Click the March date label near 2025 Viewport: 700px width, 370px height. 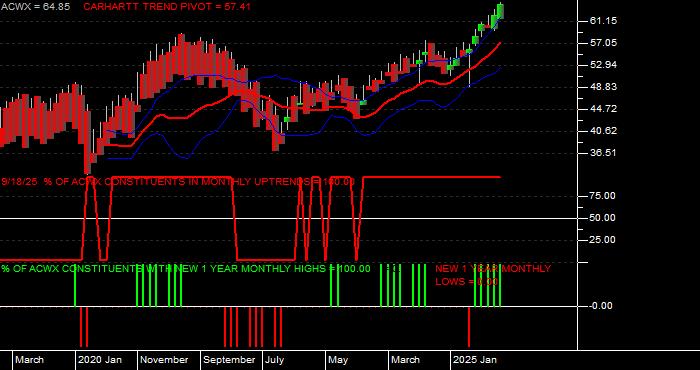(405, 360)
